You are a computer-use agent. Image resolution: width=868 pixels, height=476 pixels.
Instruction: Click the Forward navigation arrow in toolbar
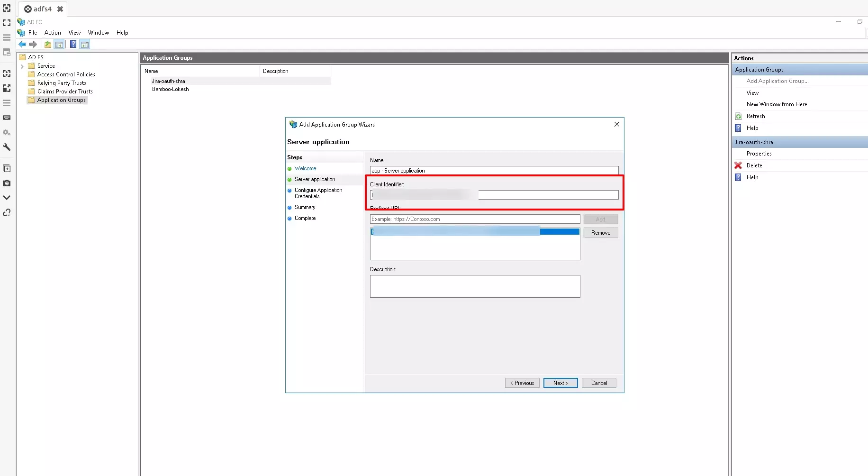click(x=34, y=44)
